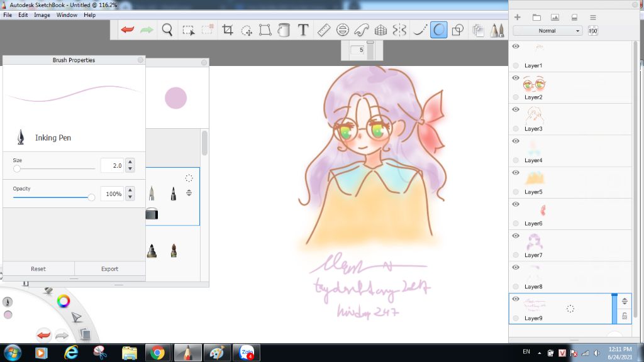Viewport: 644px width, 362px height.
Task: Select the Draw Style shapes tool
Action: [x=458, y=30]
